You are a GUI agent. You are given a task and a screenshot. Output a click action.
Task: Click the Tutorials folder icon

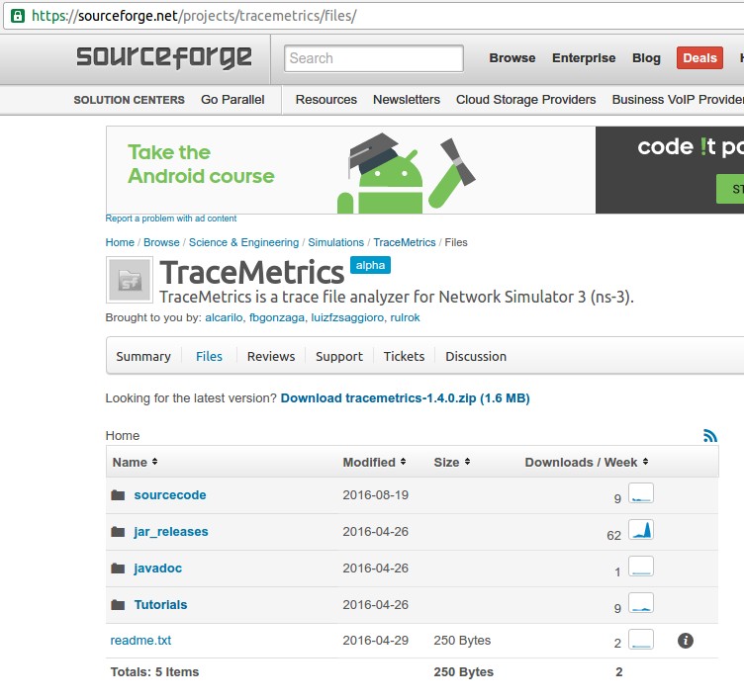pyautogui.click(x=119, y=605)
